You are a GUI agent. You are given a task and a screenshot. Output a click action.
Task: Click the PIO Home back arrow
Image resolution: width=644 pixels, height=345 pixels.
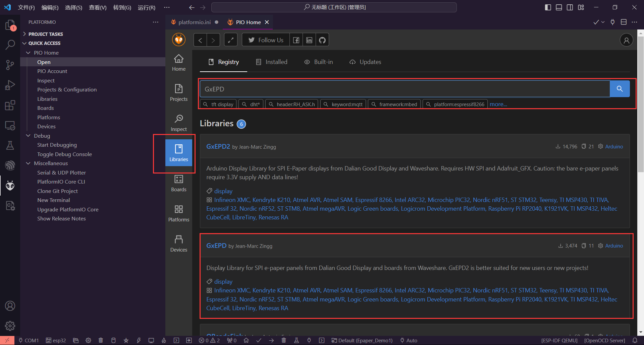point(200,40)
